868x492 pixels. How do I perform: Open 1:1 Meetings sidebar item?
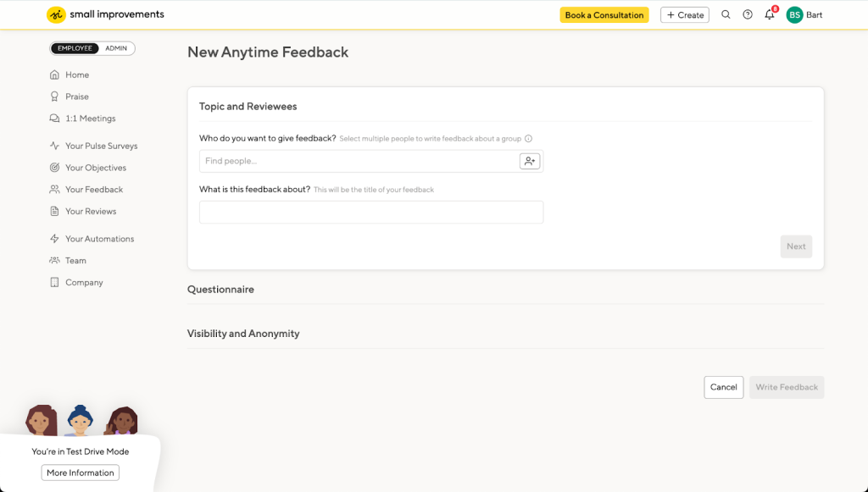click(x=90, y=119)
